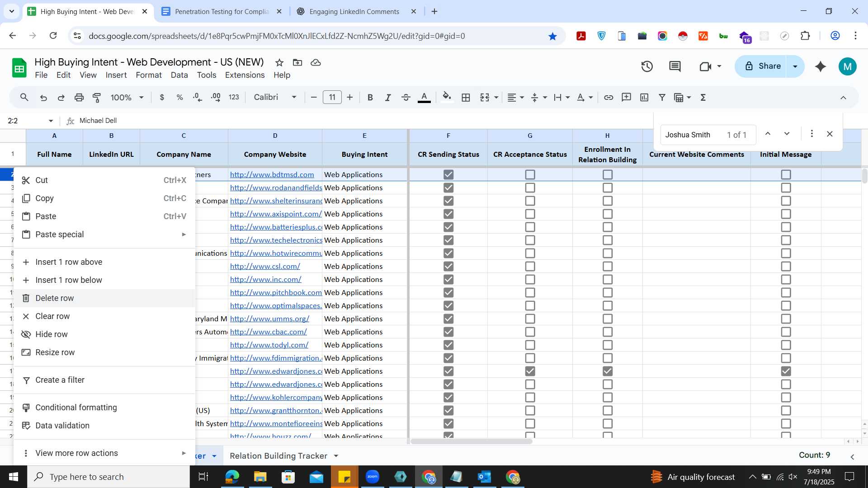The height and width of the screenshot is (488, 868).
Task: Check CR Acceptance Status for bdtmsd.com row
Action: click(x=530, y=174)
